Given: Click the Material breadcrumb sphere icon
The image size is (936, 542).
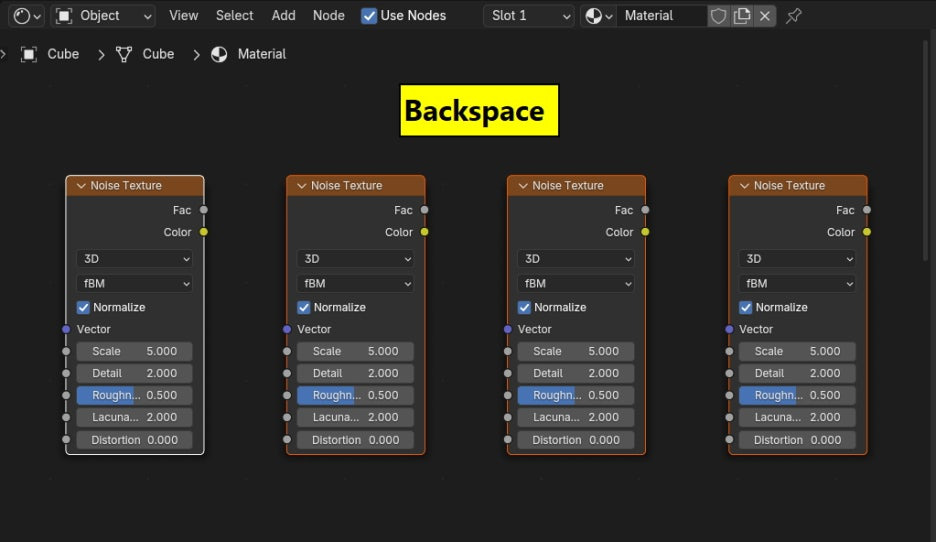Looking at the screenshot, I should click(219, 54).
